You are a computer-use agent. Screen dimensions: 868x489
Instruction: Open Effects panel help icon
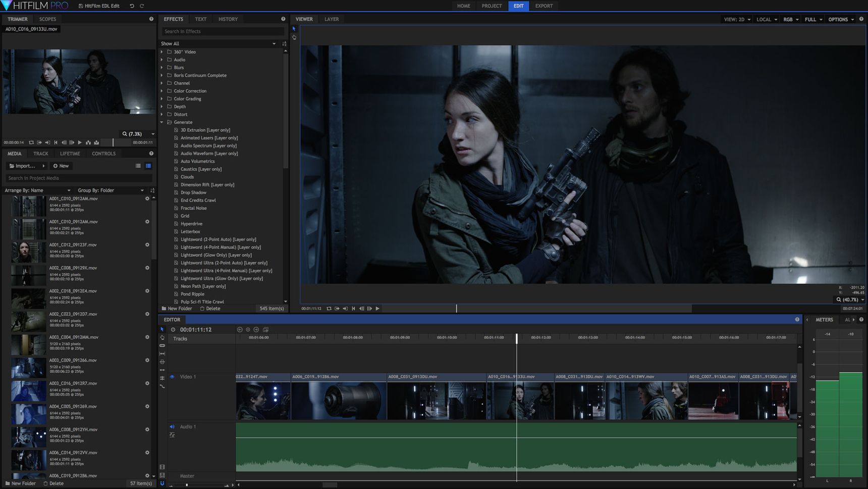[x=283, y=19]
